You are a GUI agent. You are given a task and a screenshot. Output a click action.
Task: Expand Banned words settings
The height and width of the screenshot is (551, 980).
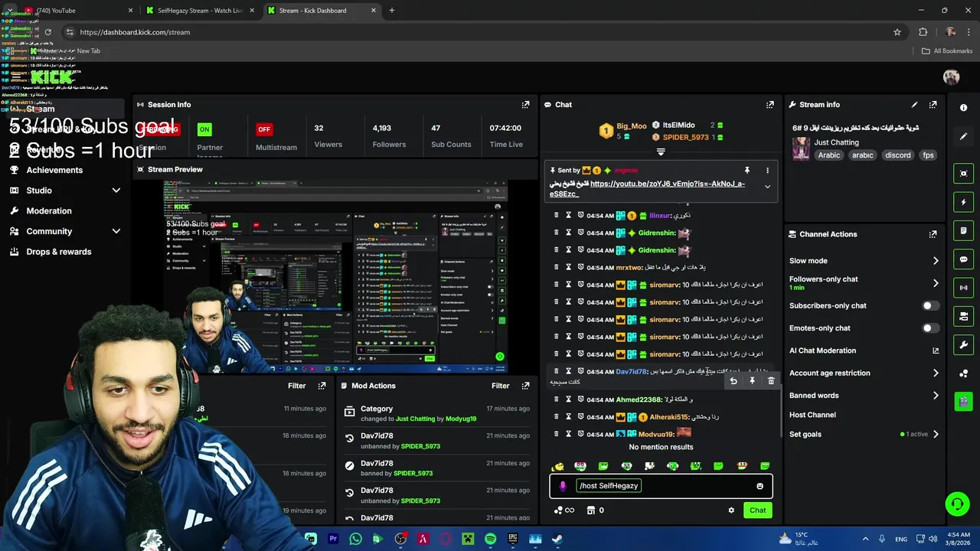(935, 396)
